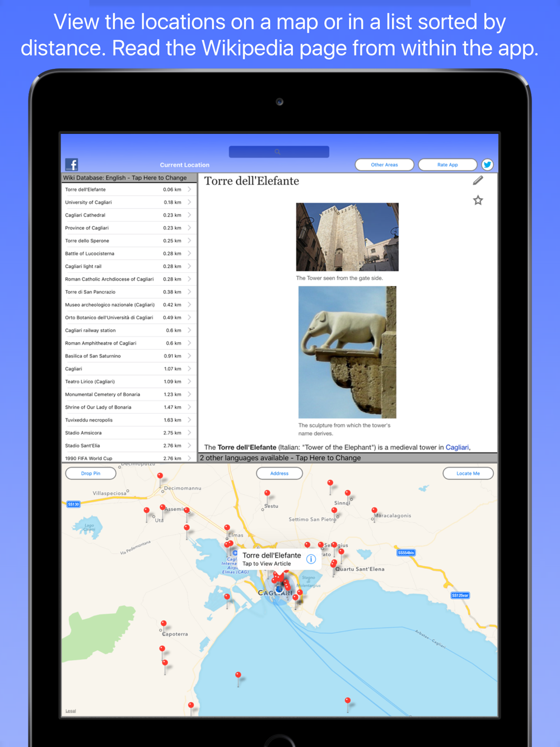The image size is (560, 747).
Task: Open the Cagliari link in article text
Action: click(457, 447)
